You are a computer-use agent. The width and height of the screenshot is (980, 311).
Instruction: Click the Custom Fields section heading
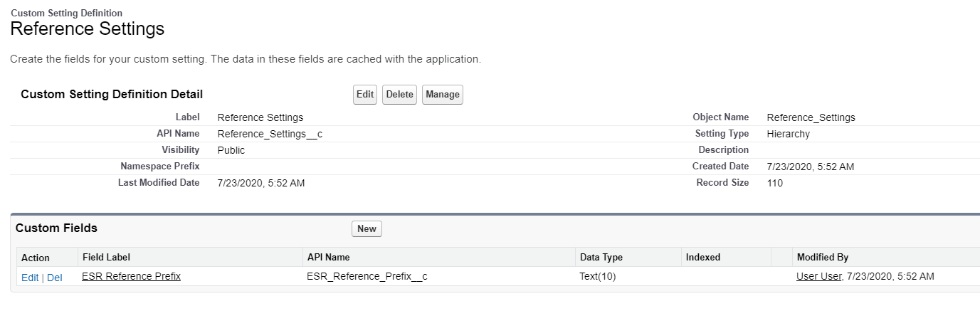(x=56, y=228)
